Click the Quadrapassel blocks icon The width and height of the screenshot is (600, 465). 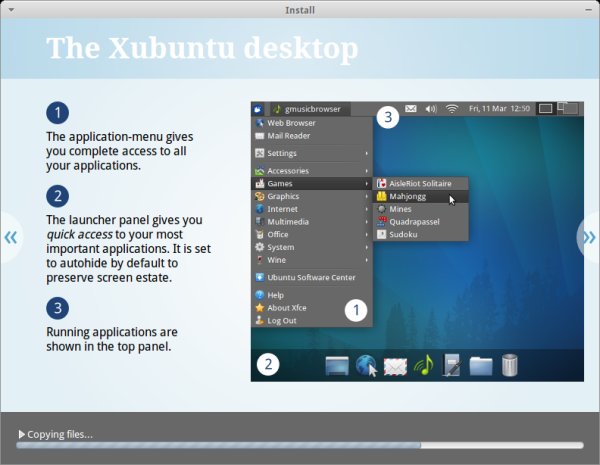point(382,222)
